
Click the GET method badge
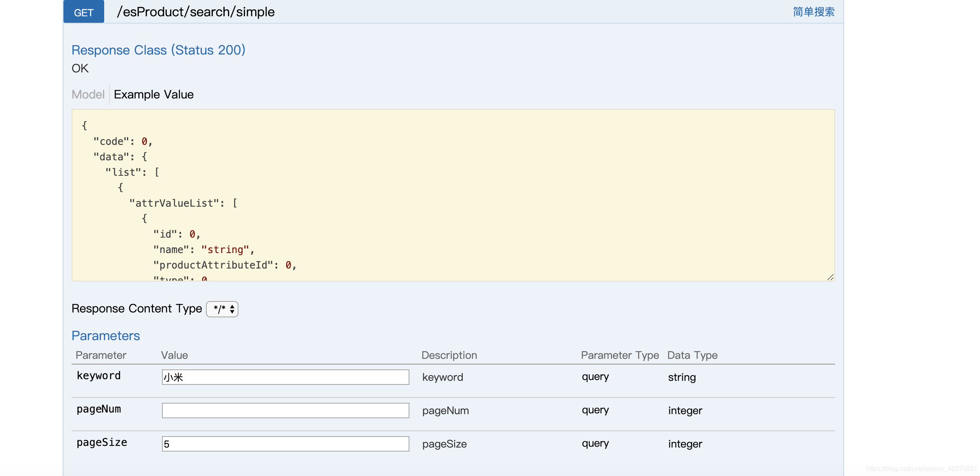coord(84,12)
